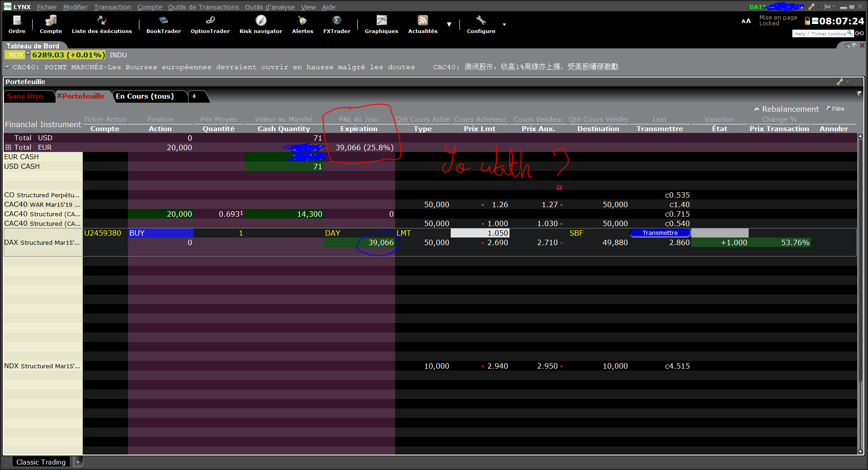Click the Rebalancement link
Viewport: 868px width, 470px height.
pos(790,109)
